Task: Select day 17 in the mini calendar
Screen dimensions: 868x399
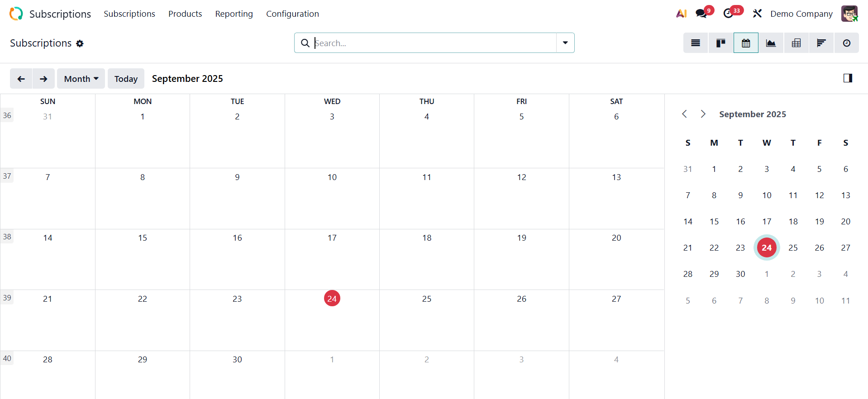Action: pos(767,221)
